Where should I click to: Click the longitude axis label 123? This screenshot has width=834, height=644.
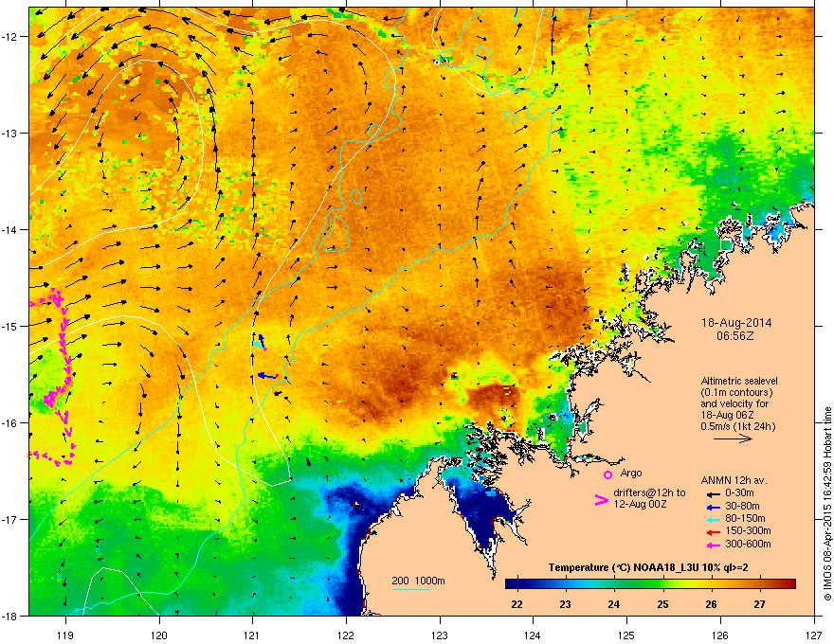pos(440,635)
